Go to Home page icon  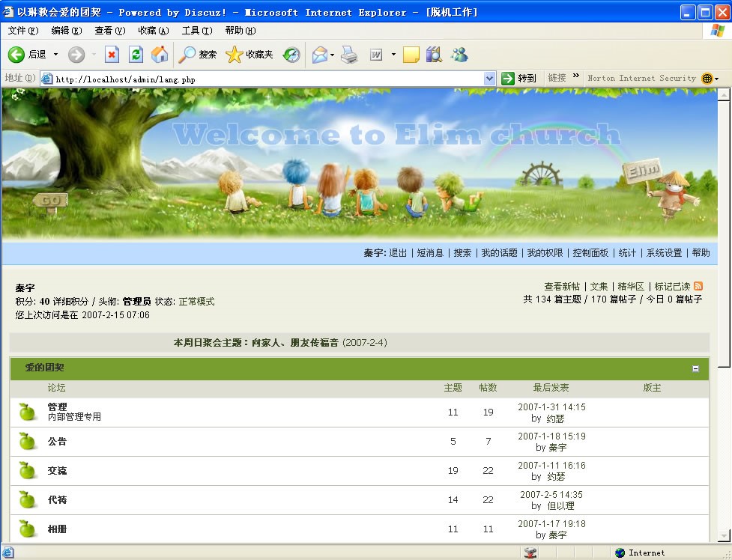point(160,55)
